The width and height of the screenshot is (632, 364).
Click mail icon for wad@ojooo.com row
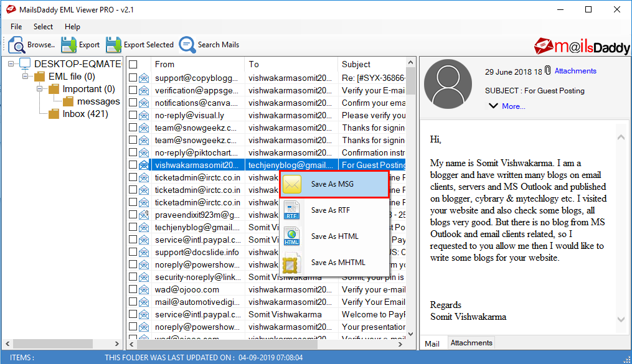click(144, 290)
